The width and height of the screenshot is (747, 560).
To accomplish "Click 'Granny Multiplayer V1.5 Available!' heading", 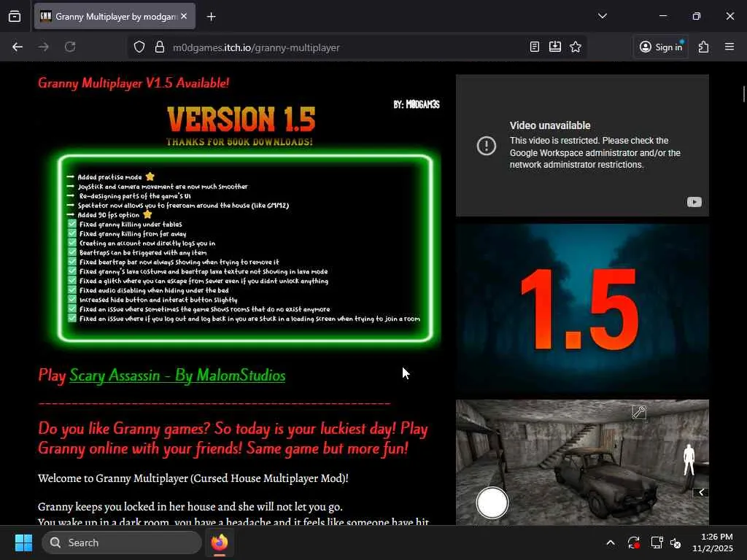I will (x=133, y=83).
